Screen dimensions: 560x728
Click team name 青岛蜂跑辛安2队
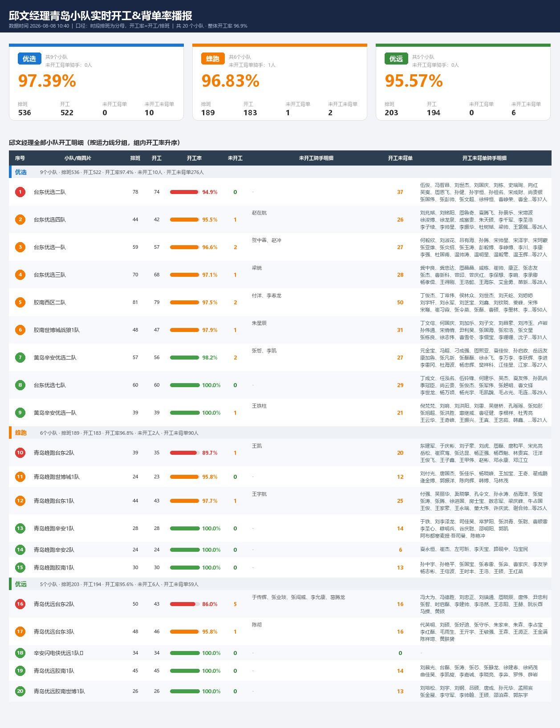point(54,550)
